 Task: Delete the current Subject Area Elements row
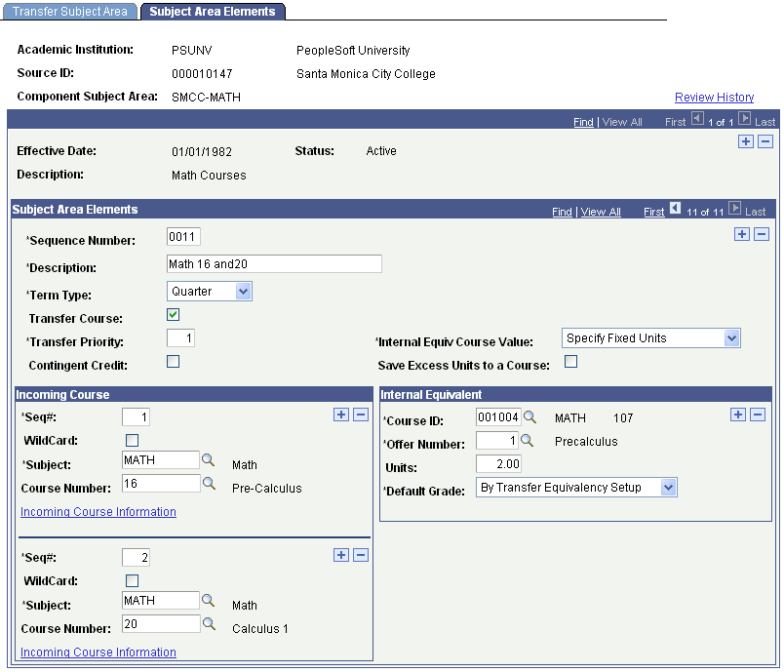pos(762,234)
